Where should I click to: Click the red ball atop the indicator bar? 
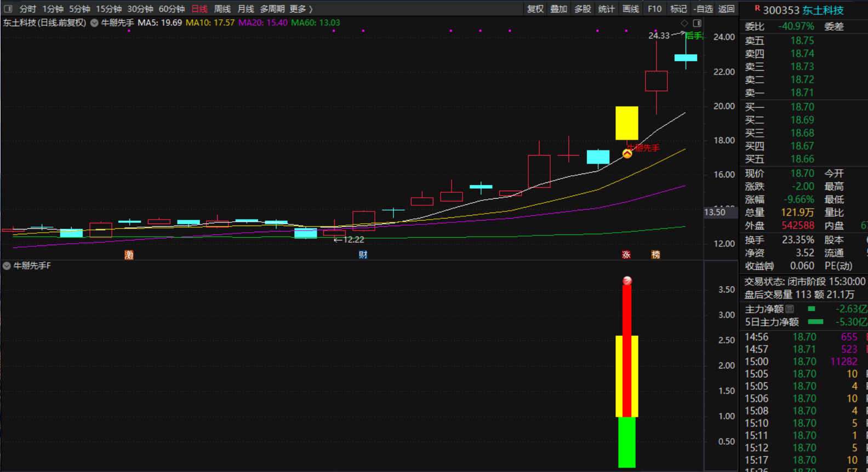coord(627,281)
